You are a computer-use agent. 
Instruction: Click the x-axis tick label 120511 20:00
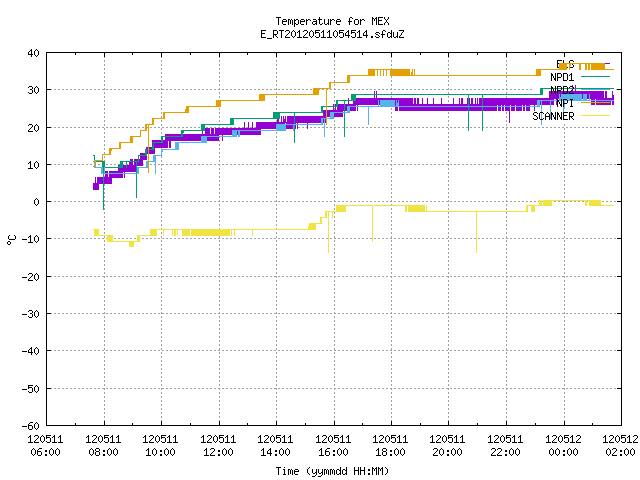(x=448, y=446)
